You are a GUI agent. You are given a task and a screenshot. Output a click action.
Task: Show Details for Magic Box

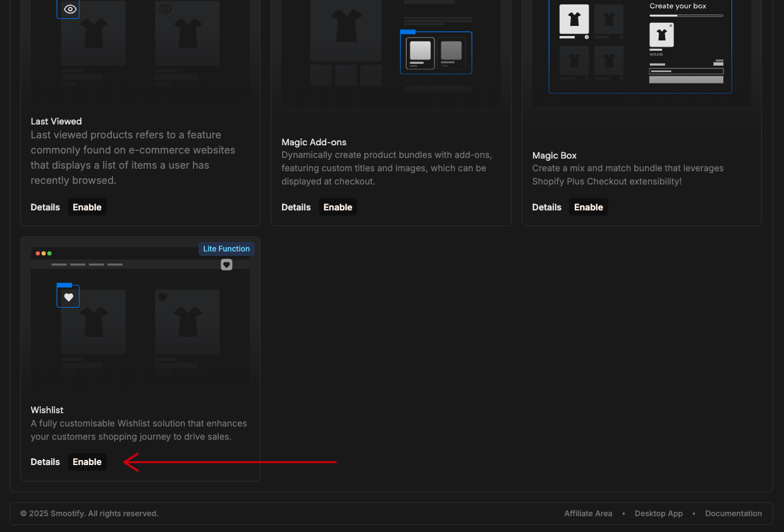[x=547, y=207]
